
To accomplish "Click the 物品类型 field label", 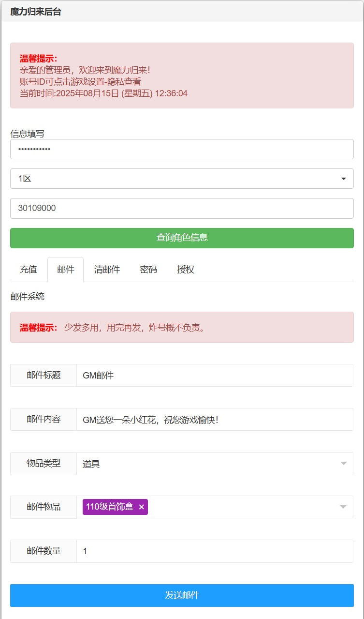I will 44,463.
